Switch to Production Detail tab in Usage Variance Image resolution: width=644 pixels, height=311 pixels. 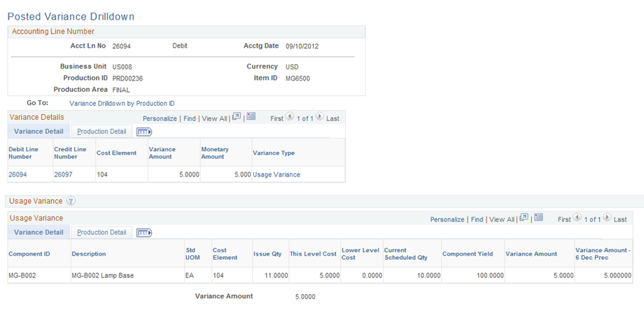101,232
